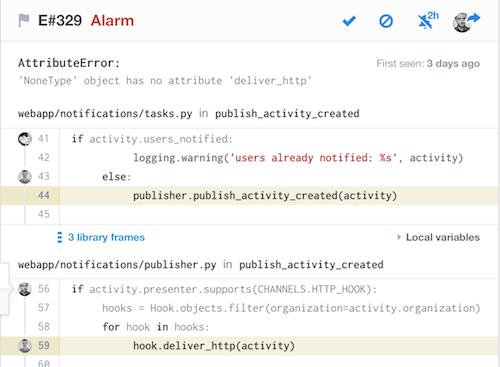Screen dimensions: 500x367
Task: Click the assign-to-user avatar arrow icon
Action: (x=466, y=22)
